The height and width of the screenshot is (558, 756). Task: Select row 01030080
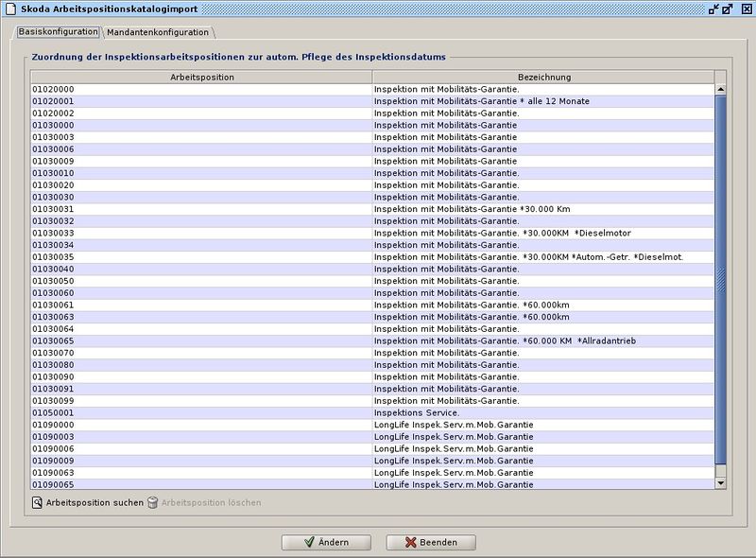click(372, 365)
